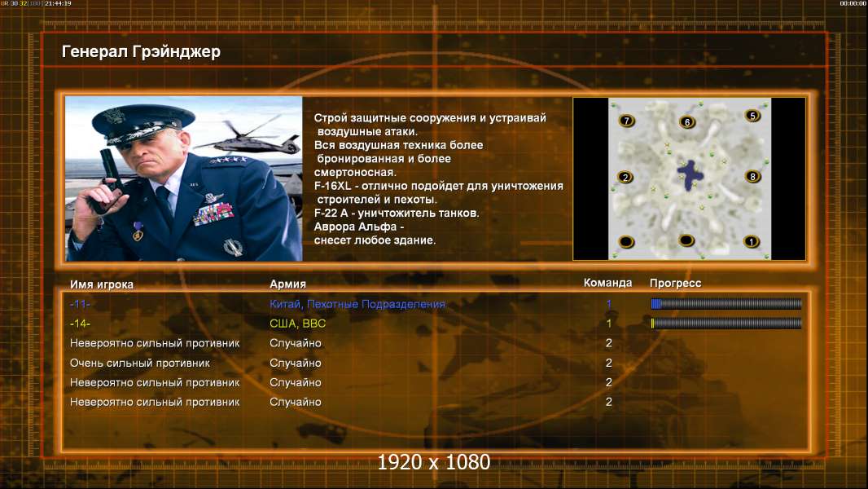868x489 pixels.
Task: Select player name '-11-'
Action: (81, 304)
